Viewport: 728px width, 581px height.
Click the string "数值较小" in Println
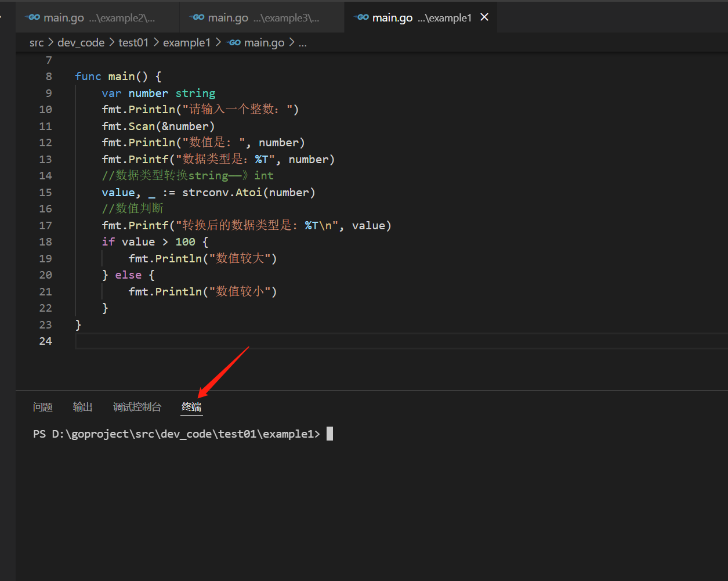240,292
